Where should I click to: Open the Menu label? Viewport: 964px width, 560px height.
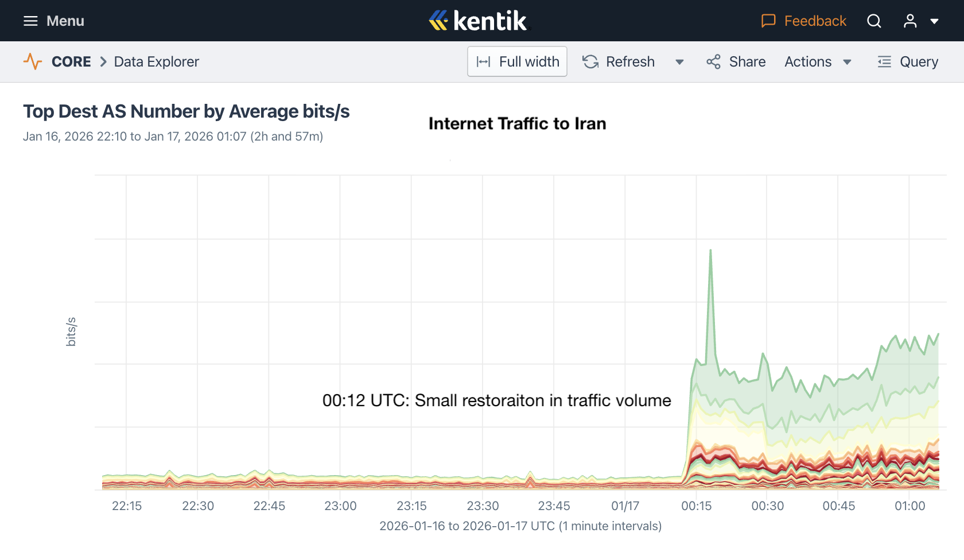point(65,21)
